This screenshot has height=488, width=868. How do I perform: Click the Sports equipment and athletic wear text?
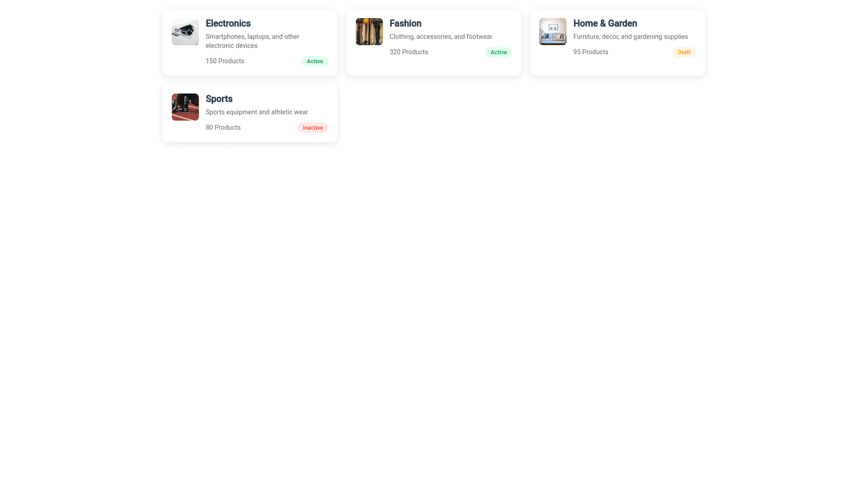point(256,112)
